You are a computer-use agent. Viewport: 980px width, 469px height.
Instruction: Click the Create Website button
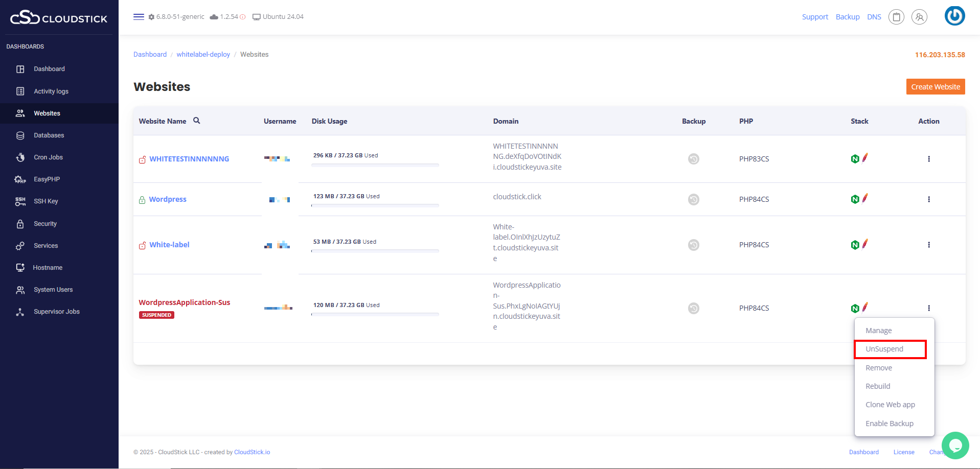[935, 87]
